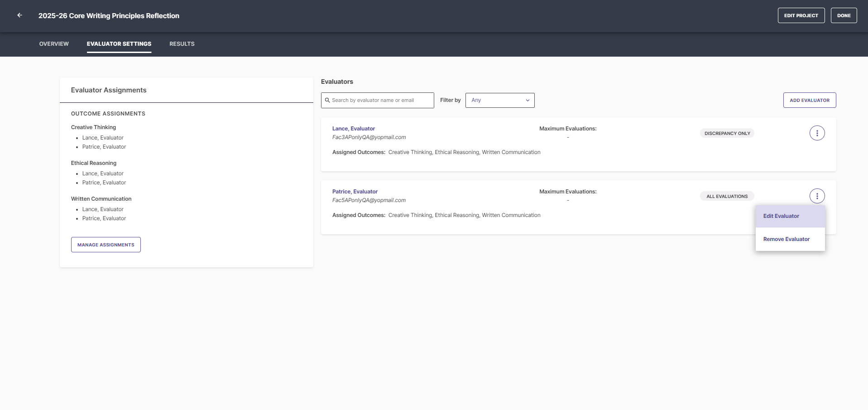Open the Results tab

(182, 44)
